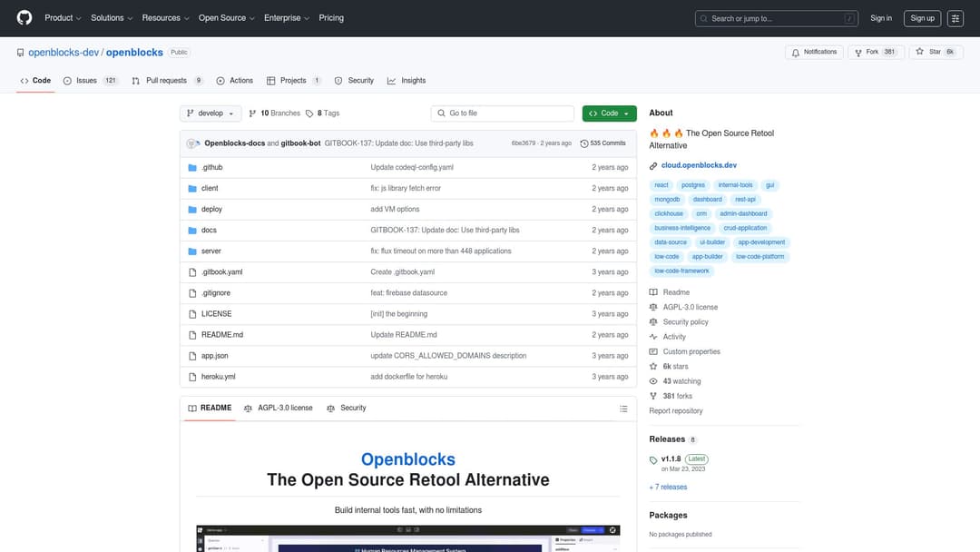Viewport: 980px width, 552px height.
Task: Expand the Product menu
Action: [63, 18]
